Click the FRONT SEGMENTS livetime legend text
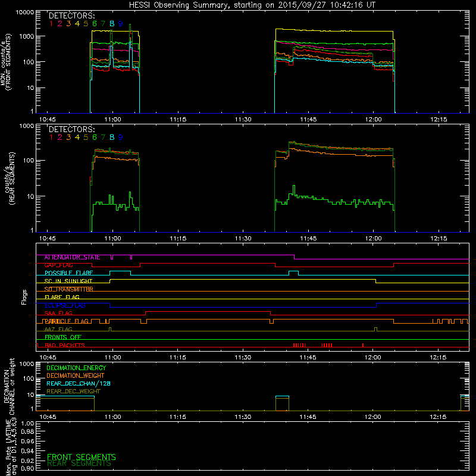Viewport: 476px width, 476px height. pos(82,457)
